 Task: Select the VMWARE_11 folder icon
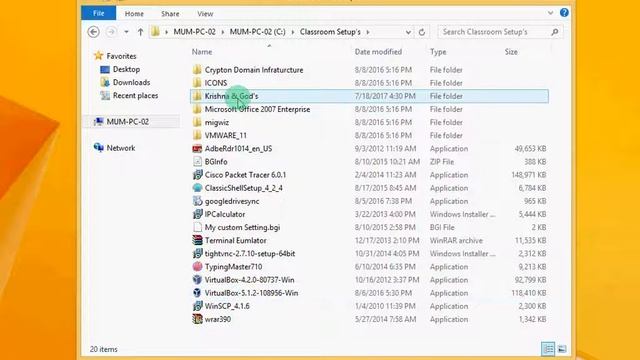coord(197,135)
